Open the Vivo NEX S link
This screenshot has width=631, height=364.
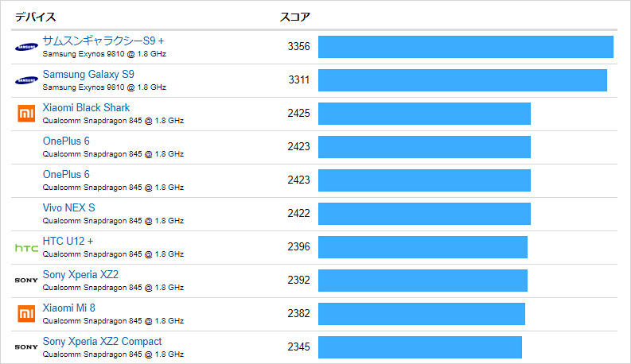click(x=68, y=207)
